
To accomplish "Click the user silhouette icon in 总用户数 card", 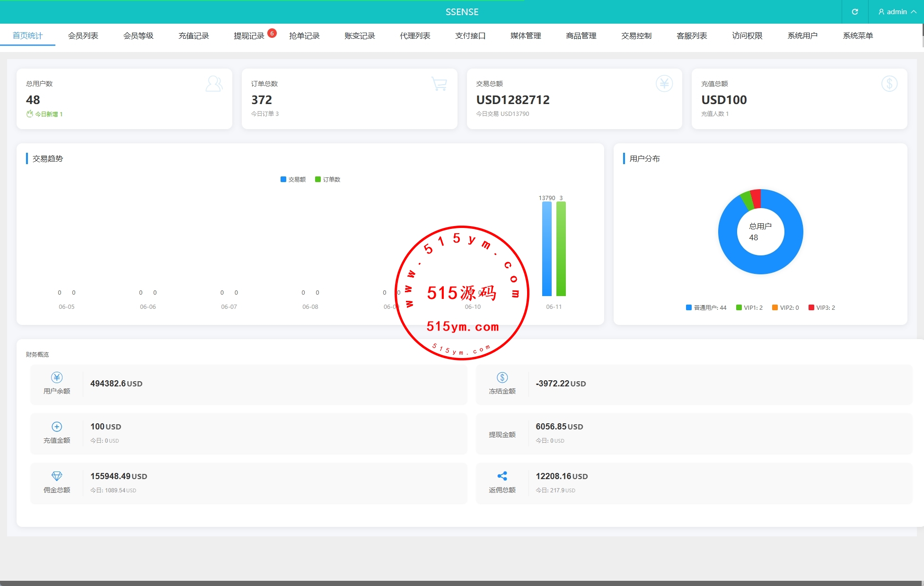I will (x=214, y=84).
